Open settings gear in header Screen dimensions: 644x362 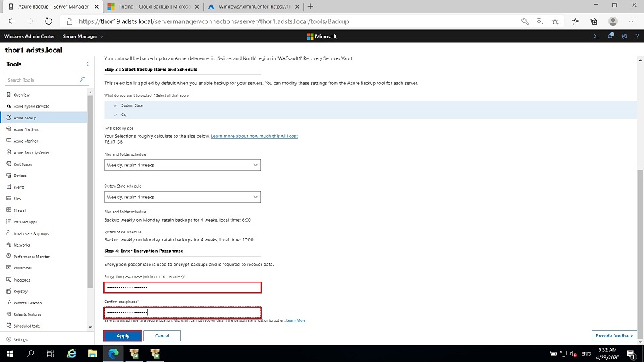click(x=624, y=36)
